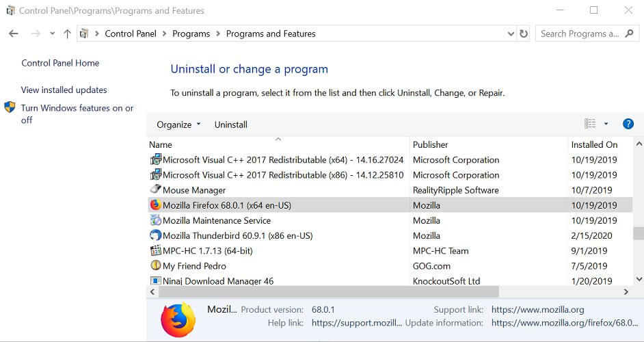Open recent locations dropdown arrow
Image resolution: width=644 pixels, height=342 pixels.
coord(52,34)
